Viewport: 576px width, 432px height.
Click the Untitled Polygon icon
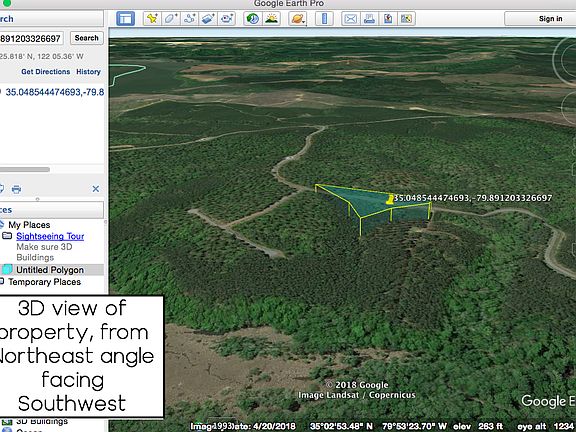(7, 270)
